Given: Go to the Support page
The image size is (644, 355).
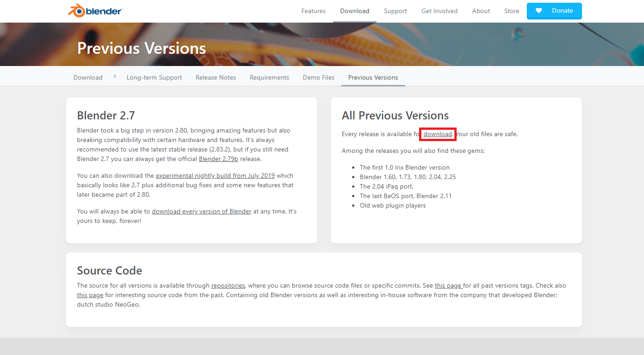Looking at the screenshot, I should [396, 11].
